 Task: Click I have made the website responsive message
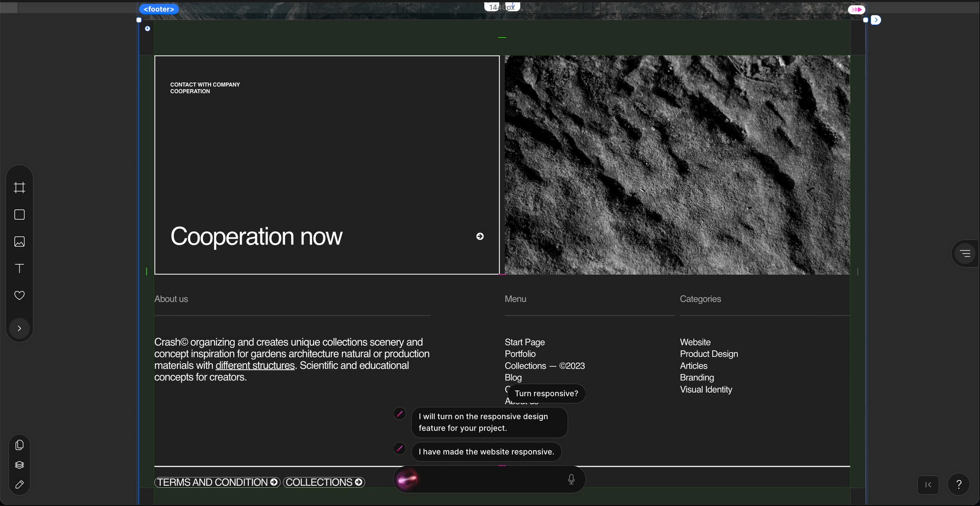[x=486, y=452]
